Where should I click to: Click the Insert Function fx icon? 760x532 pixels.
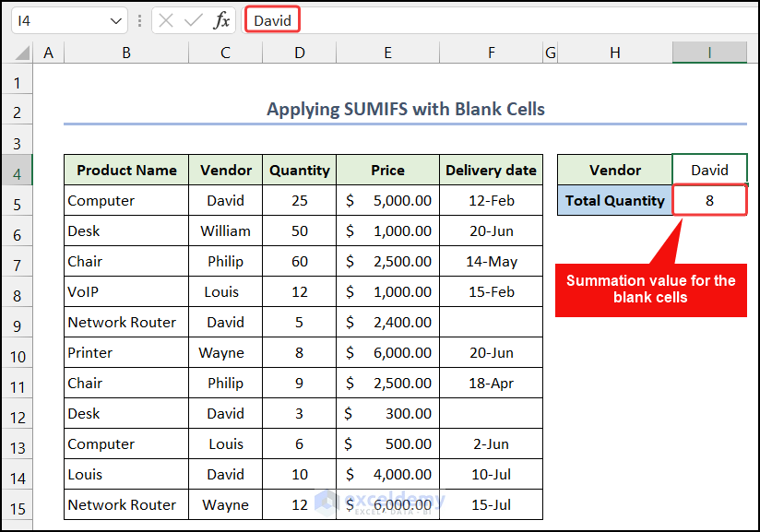[221, 20]
